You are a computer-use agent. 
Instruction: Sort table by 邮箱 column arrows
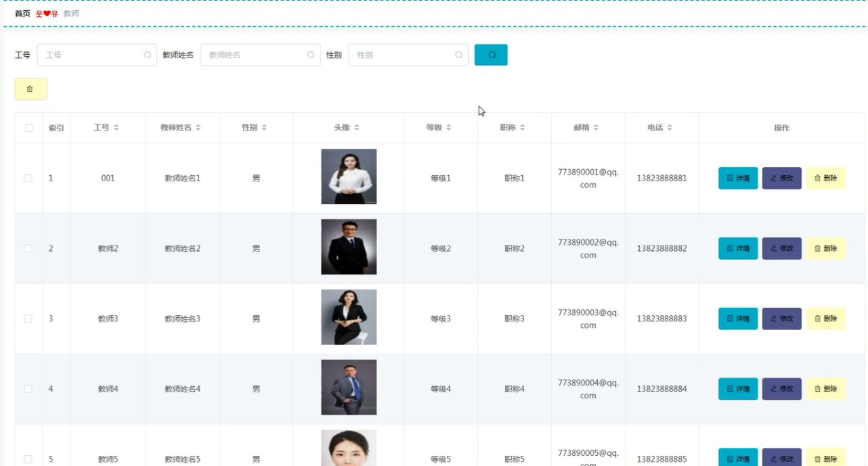[x=596, y=128]
